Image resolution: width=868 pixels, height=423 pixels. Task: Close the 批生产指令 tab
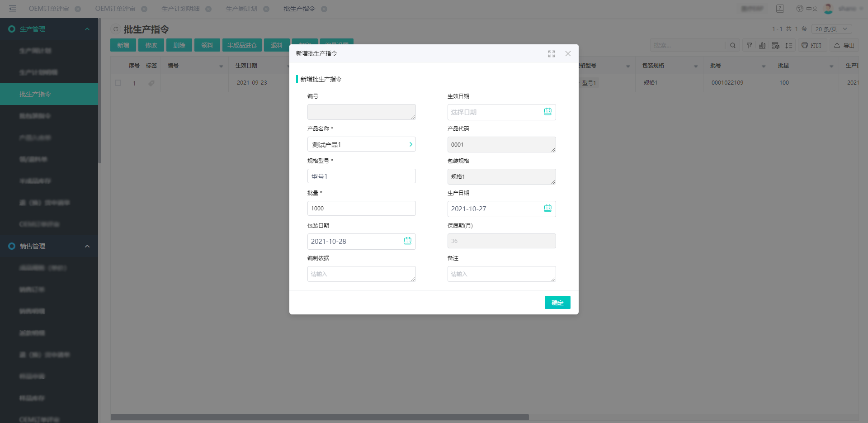tap(324, 9)
